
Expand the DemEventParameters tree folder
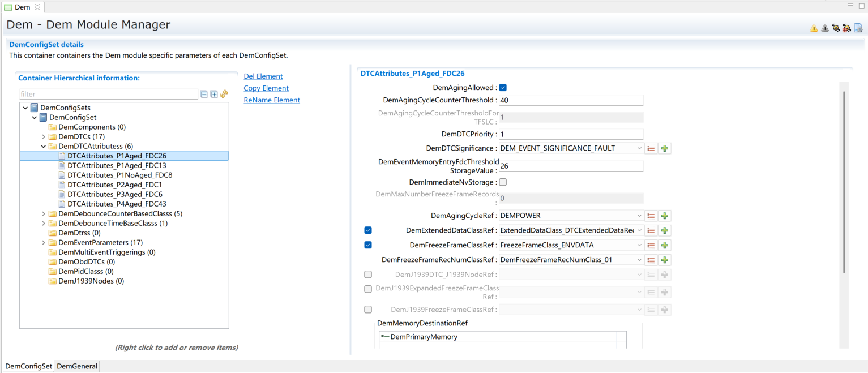[44, 243]
